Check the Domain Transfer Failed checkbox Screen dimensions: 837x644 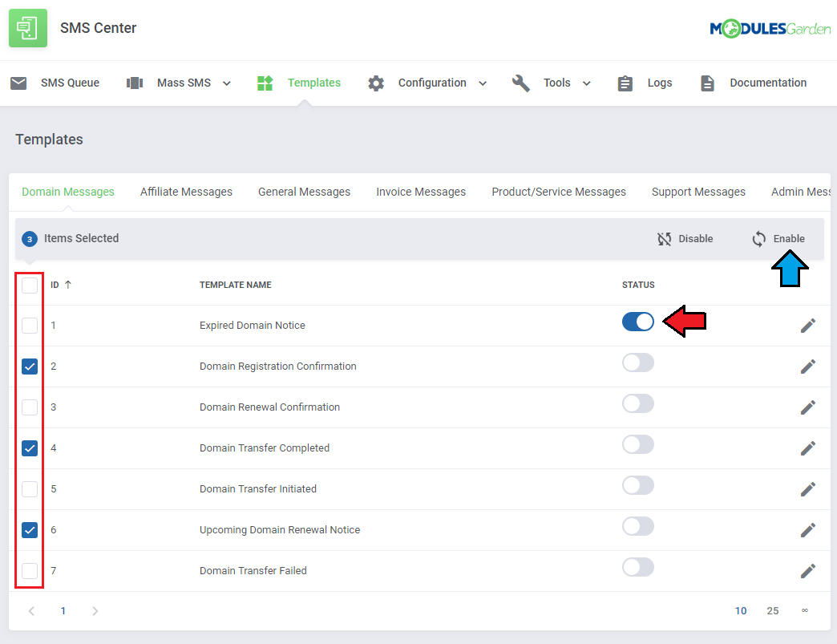[x=30, y=571]
